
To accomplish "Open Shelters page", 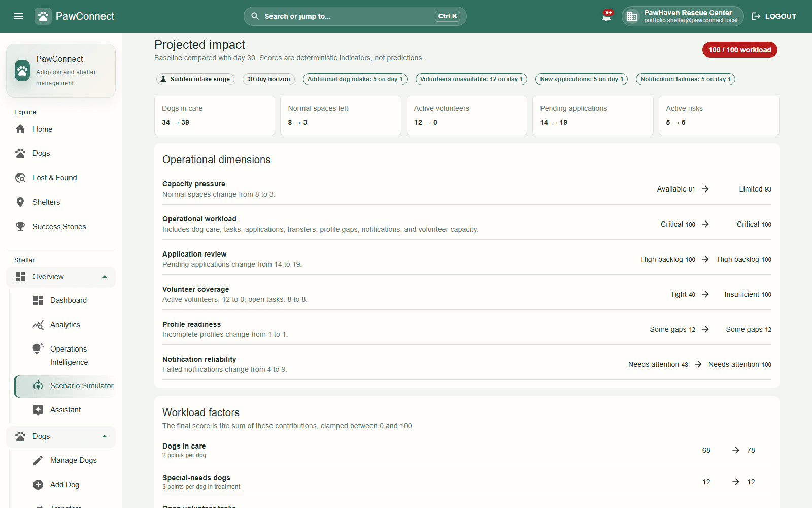I will click(61, 202).
